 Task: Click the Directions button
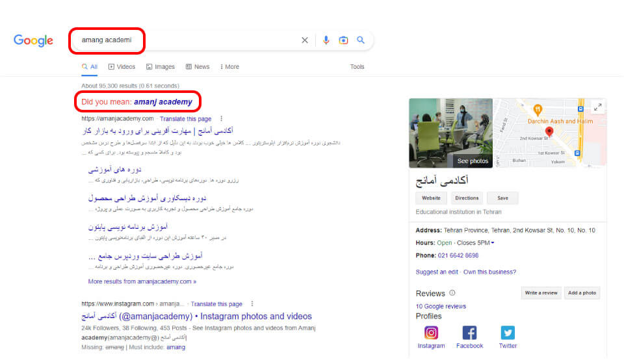[467, 198]
